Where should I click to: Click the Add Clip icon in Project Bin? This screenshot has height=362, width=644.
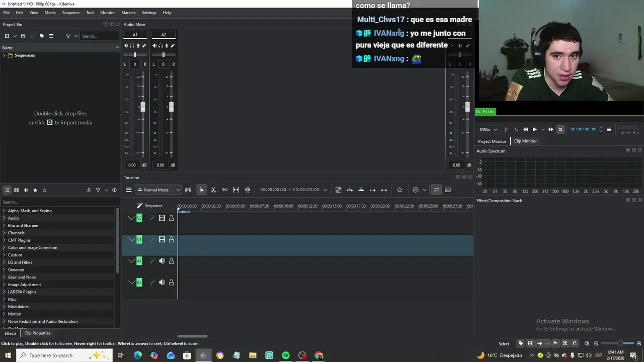[x=7, y=36]
